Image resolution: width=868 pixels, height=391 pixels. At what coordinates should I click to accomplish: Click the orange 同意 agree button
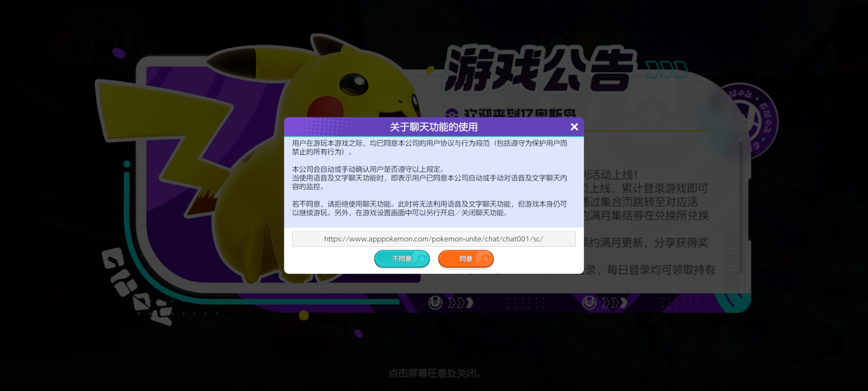pyautogui.click(x=466, y=259)
